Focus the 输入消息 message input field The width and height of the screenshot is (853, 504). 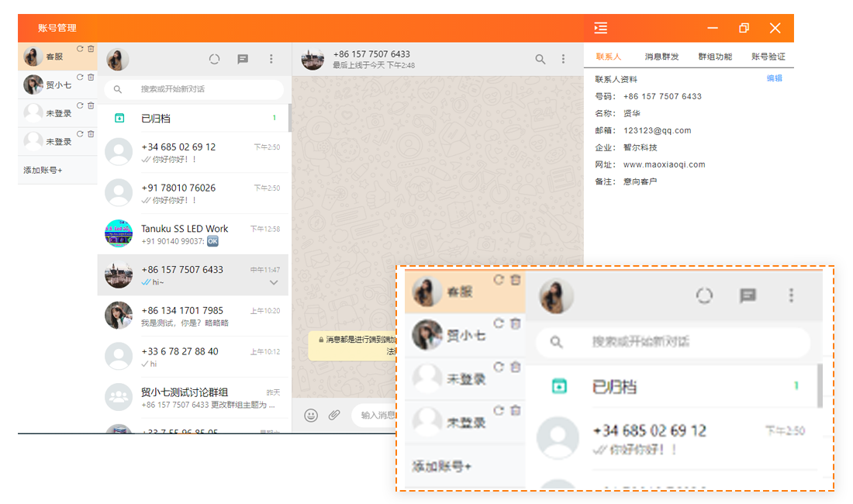click(375, 416)
